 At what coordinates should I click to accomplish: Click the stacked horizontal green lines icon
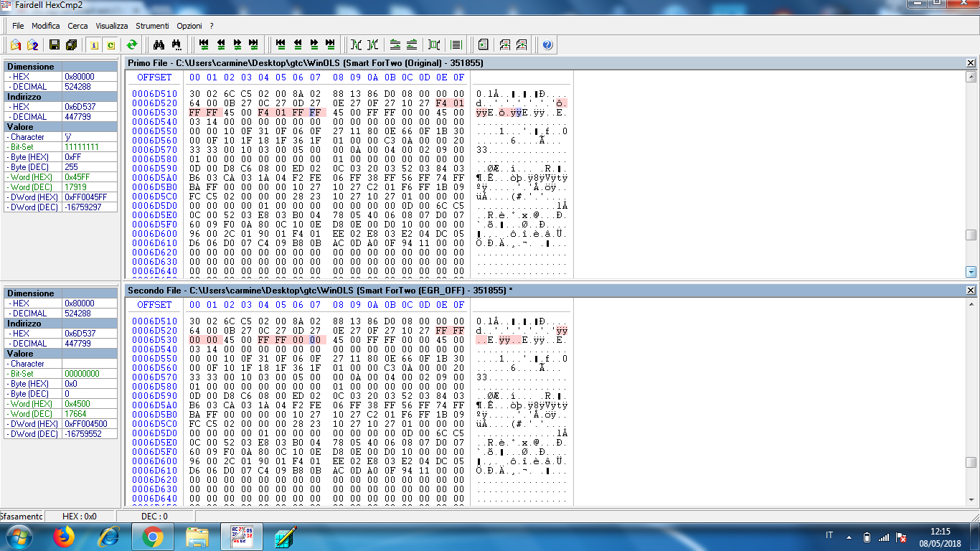(x=456, y=44)
